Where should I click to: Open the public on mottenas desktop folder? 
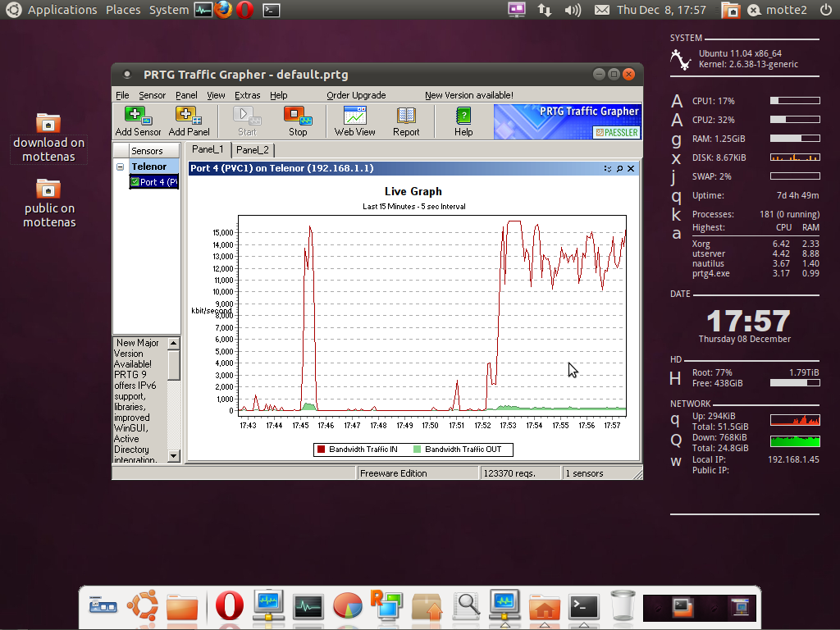48,203
